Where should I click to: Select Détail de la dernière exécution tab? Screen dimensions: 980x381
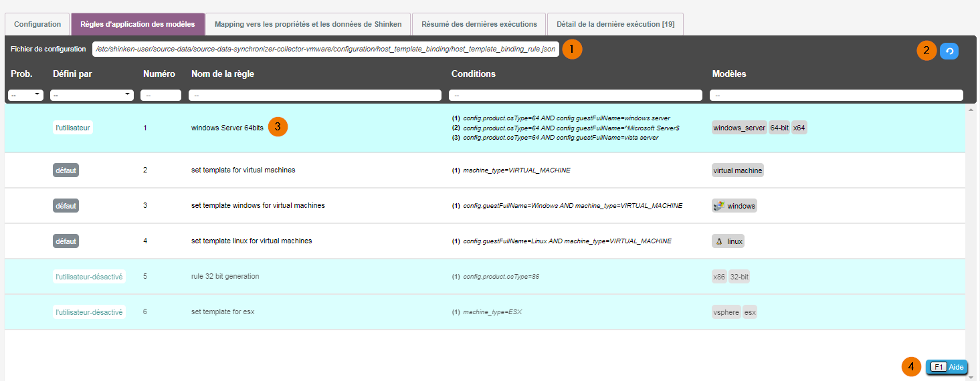615,24
